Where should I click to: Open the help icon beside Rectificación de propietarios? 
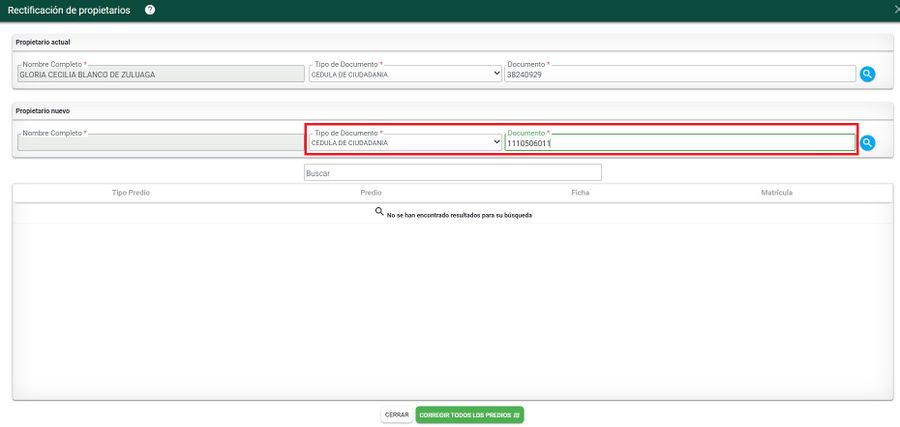click(x=150, y=10)
